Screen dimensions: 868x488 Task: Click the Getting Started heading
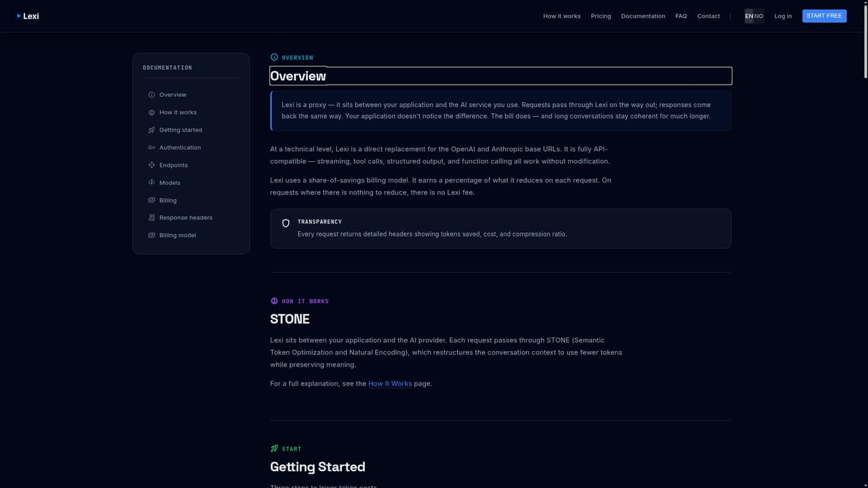pos(317,467)
